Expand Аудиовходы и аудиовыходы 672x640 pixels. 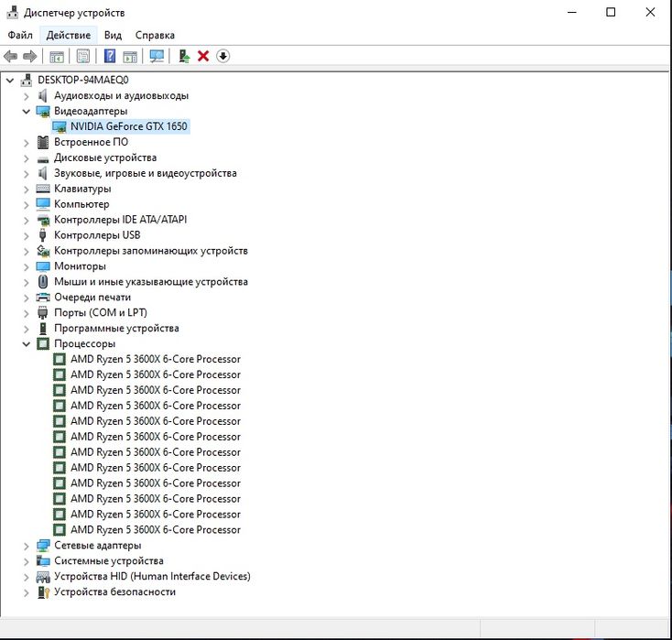coord(27,96)
